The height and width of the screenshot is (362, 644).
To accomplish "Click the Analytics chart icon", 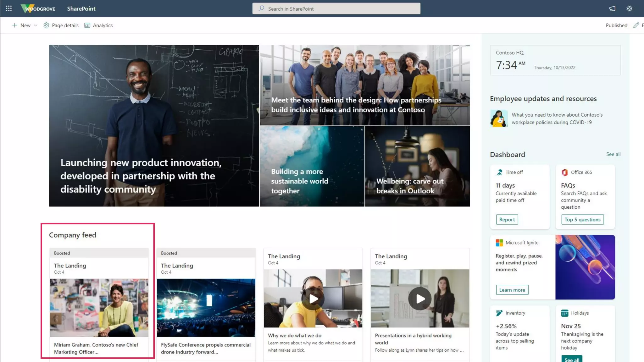I will pyautogui.click(x=87, y=25).
